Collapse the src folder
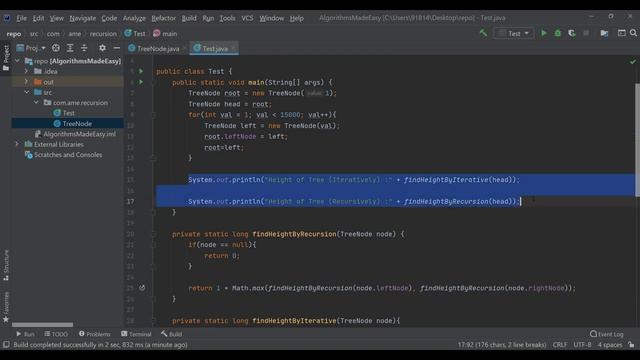 point(27,92)
